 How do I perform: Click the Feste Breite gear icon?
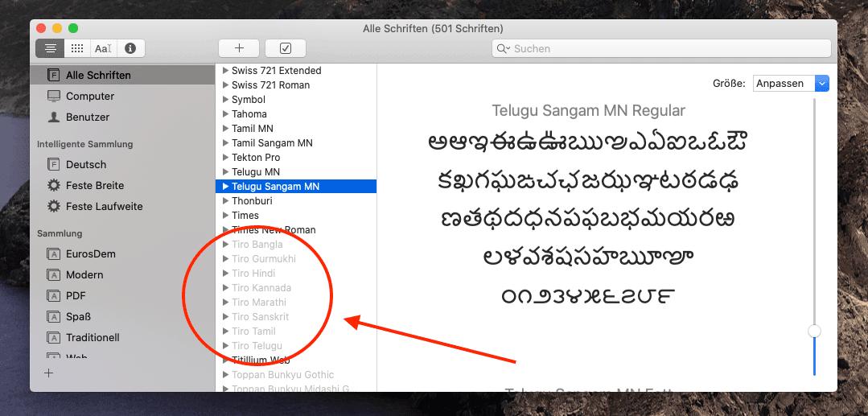click(x=54, y=186)
